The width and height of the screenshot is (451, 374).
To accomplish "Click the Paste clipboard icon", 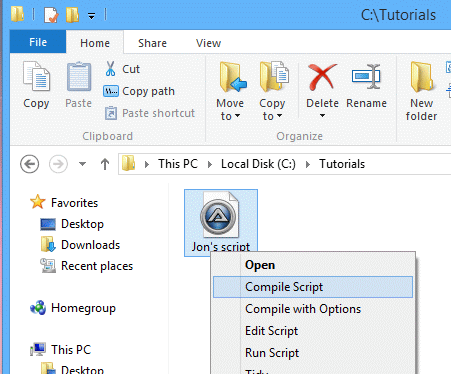I will [x=79, y=76].
